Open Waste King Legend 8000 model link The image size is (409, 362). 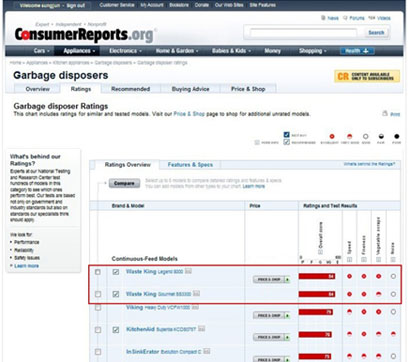[154, 271]
